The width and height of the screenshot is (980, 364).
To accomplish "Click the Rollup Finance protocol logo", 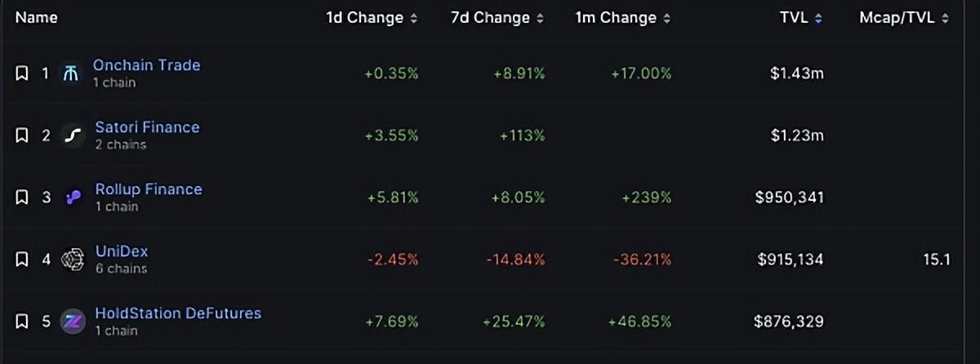I will point(73,198).
